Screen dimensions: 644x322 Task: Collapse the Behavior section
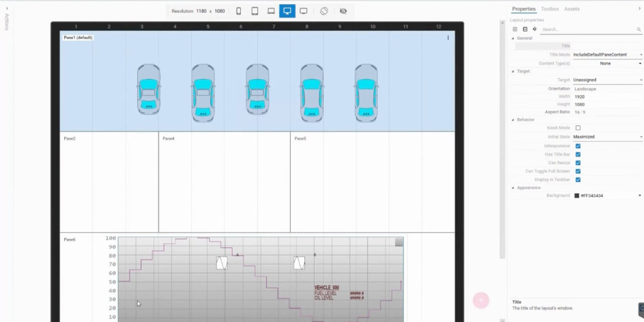[x=513, y=120]
